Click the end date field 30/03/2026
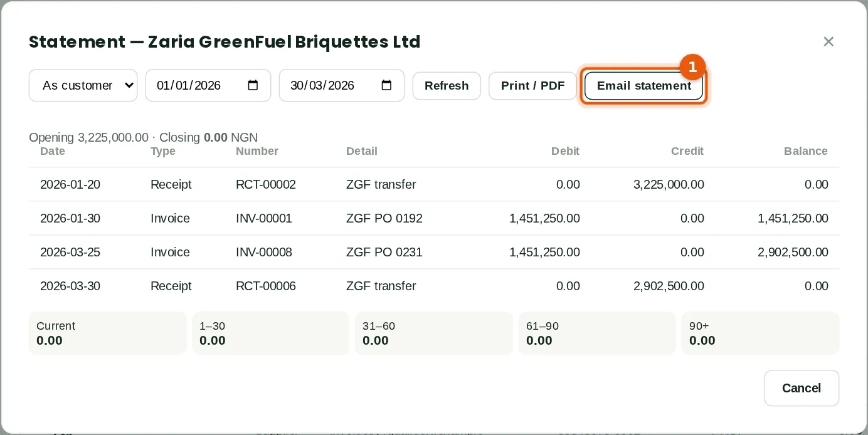This screenshot has width=868, height=435. click(342, 85)
